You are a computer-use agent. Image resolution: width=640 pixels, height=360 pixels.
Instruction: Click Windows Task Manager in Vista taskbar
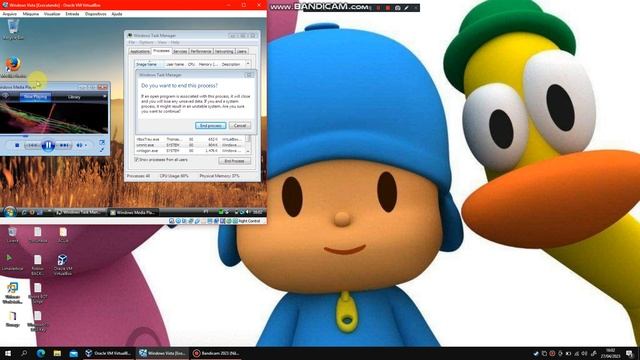80,212
